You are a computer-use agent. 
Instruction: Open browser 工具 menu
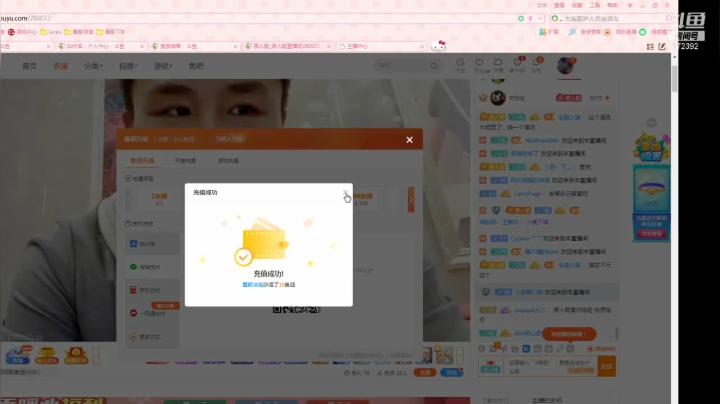click(595, 5)
